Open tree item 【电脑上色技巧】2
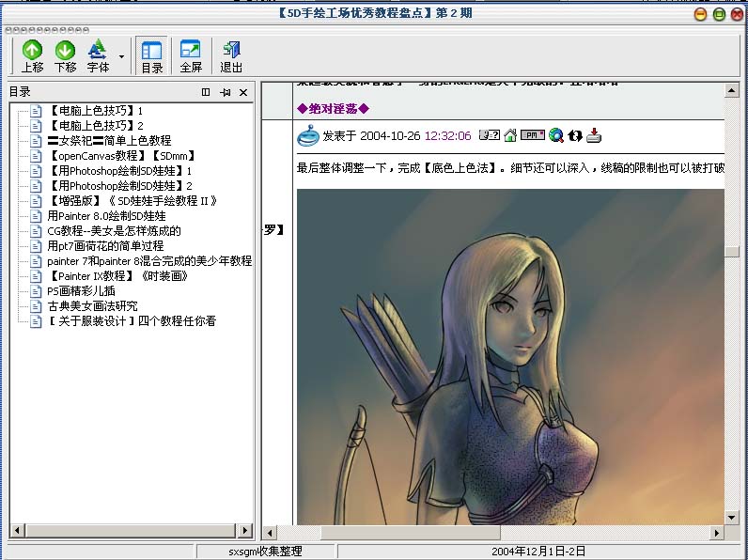This screenshot has height=560, width=748. 96,126
